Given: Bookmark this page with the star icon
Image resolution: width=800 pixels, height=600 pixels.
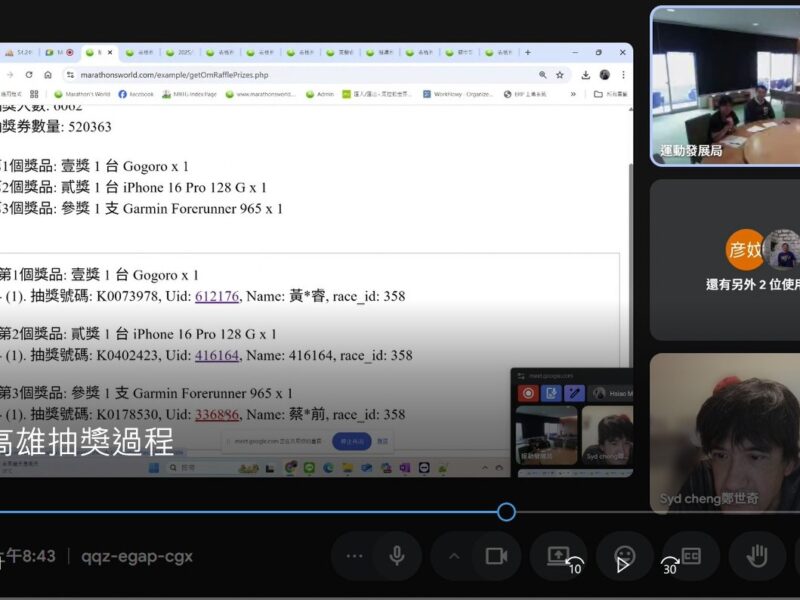Looking at the screenshot, I should click(560, 74).
